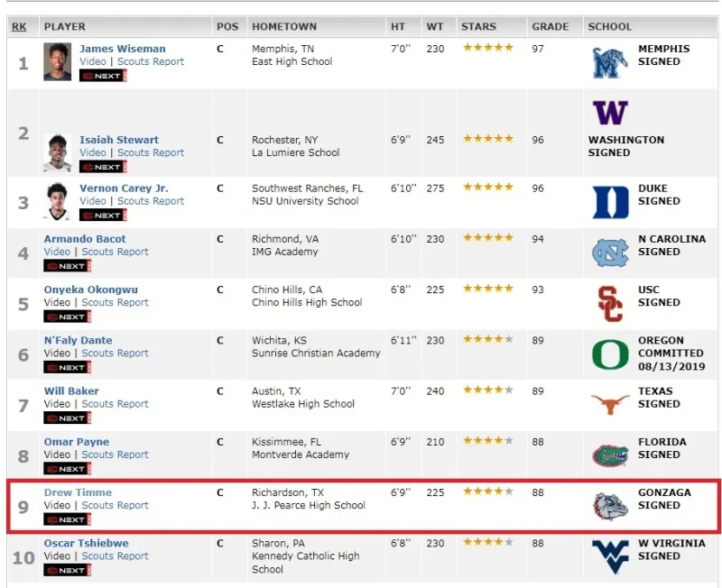Open Drew Timme's Scouts Report
This screenshot has height=588, width=722.
116,506
